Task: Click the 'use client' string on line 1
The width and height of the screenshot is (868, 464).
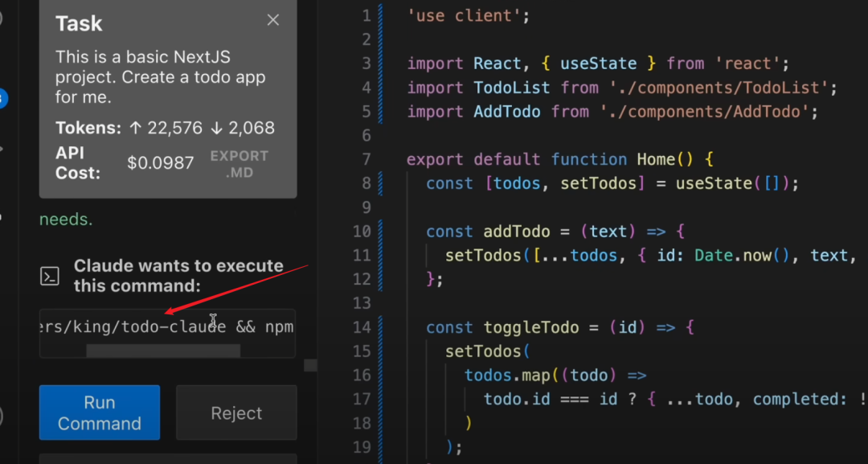Action: pyautogui.click(x=464, y=16)
